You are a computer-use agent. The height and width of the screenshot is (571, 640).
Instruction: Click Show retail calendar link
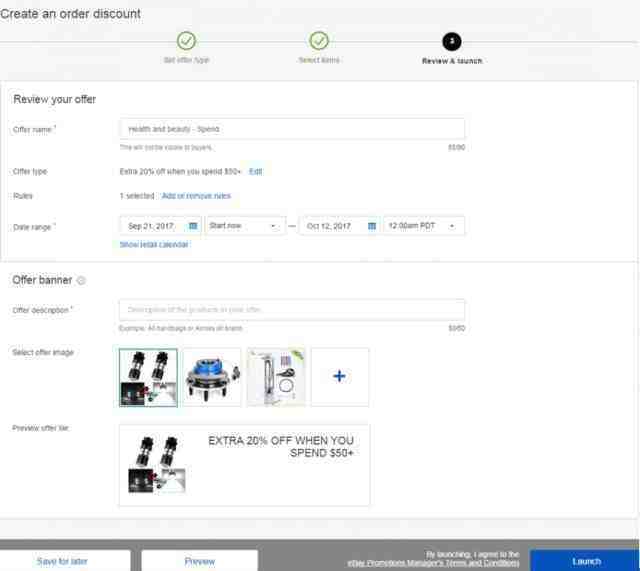click(x=154, y=244)
